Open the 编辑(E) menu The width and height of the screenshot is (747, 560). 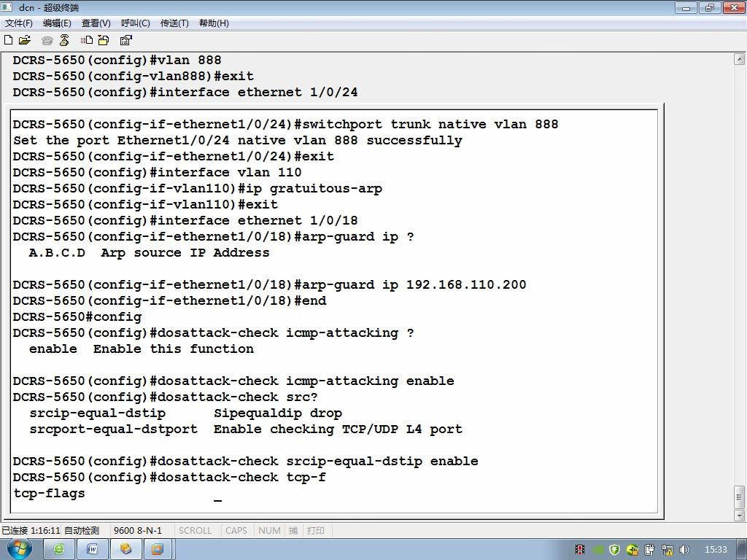57,23
